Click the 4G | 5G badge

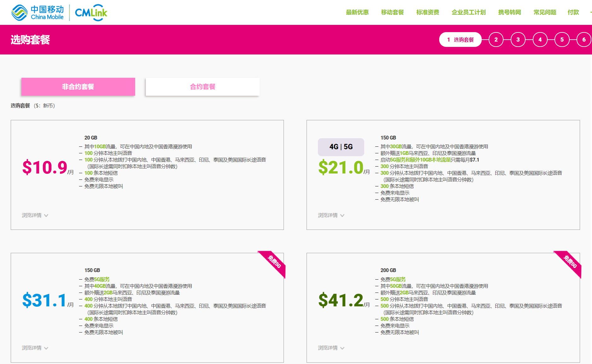click(x=341, y=147)
